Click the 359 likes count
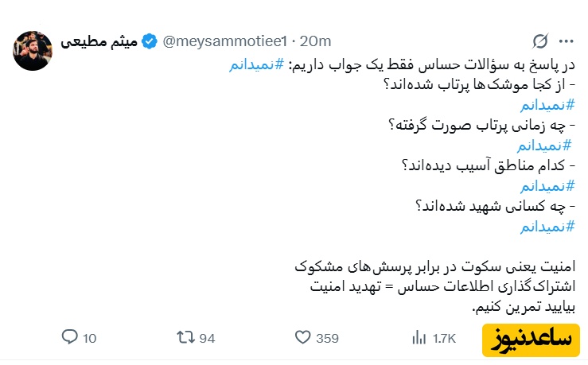The height and width of the screenshot is (365, 588). (x=327, y=338)
